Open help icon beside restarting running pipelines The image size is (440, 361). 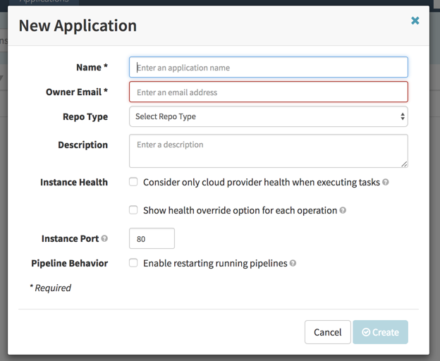click(293, 263)
